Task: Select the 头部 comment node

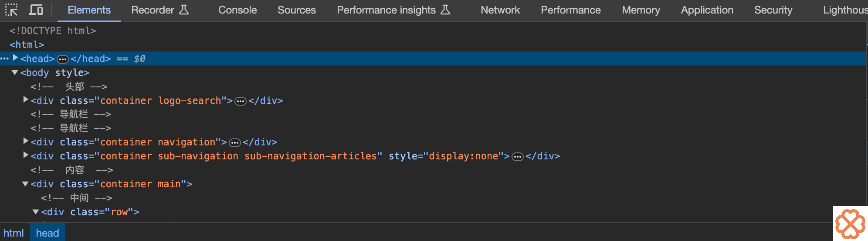Action: point(69,86)
